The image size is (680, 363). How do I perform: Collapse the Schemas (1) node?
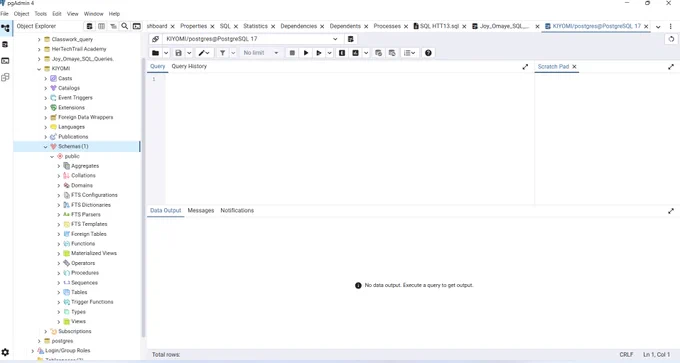point(46,147)
